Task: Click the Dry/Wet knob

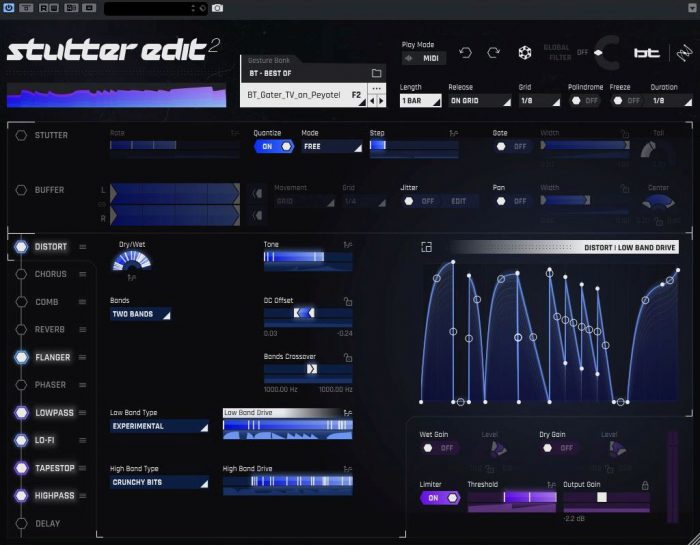Action: [x=132, y=261]
